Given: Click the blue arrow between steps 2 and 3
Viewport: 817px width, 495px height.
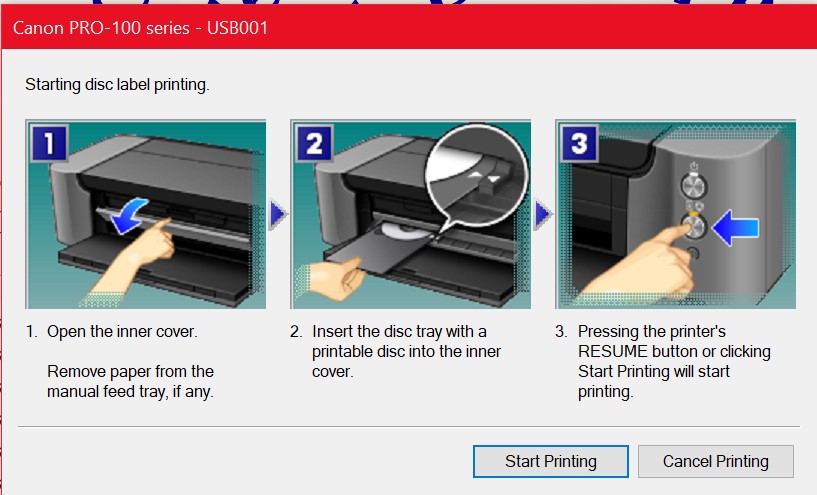Looking at the screenshot, I should point(543,214).
